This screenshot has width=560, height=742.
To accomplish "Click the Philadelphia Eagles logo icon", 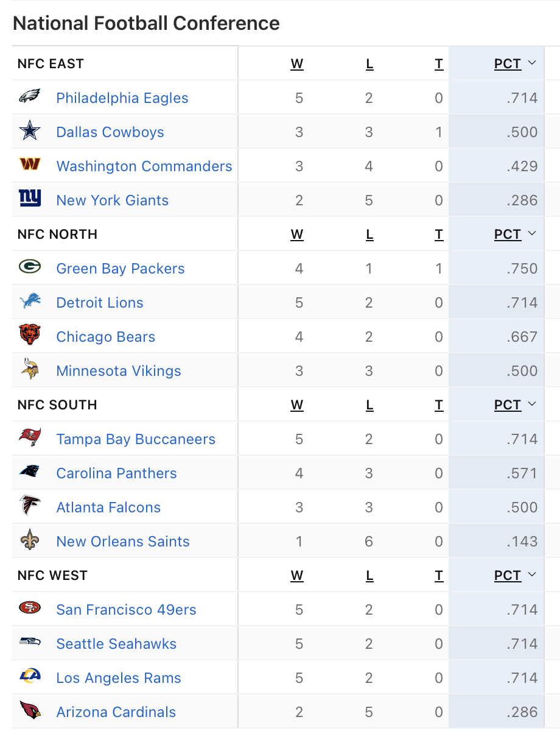I will (29, 97).
